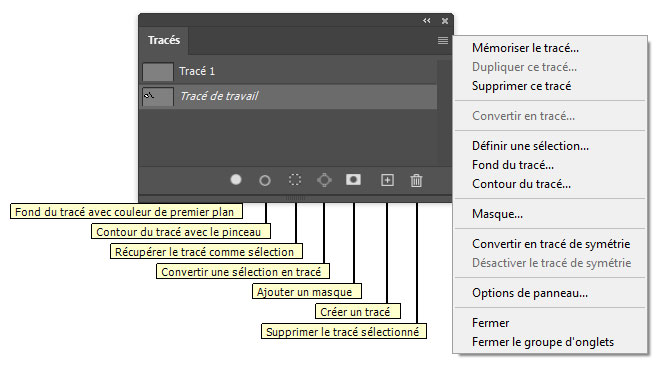Collapse the panel with the double-arrow icon

[427, 21]
